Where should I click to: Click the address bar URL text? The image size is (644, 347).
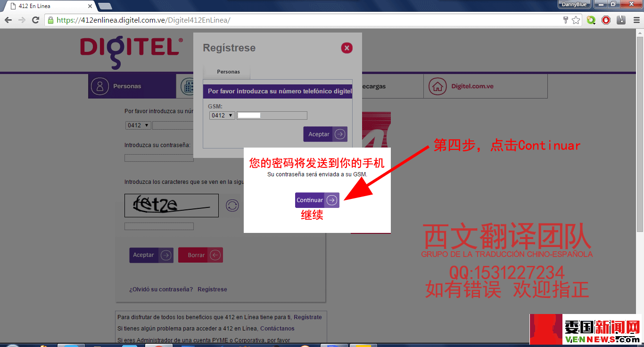143,20
